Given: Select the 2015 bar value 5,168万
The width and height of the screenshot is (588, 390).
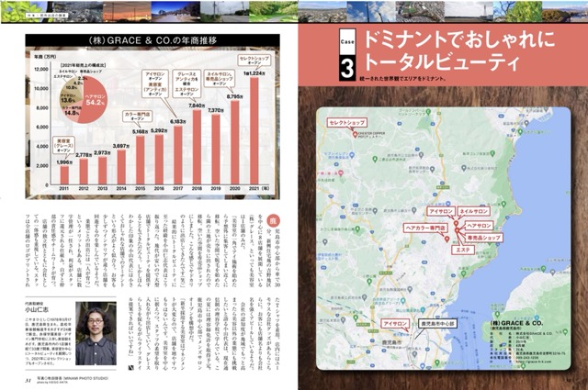Looking at the screenshot, I should point(141,131).
